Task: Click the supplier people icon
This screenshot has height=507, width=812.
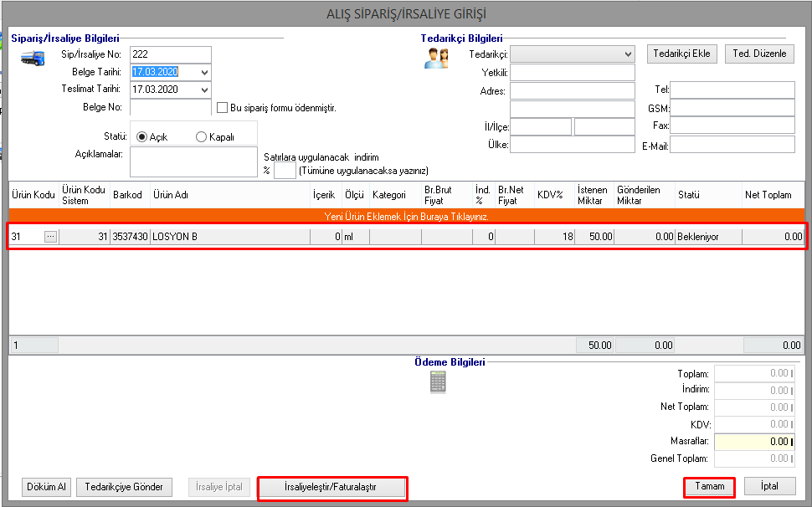Action: click(x=435, y=59)
